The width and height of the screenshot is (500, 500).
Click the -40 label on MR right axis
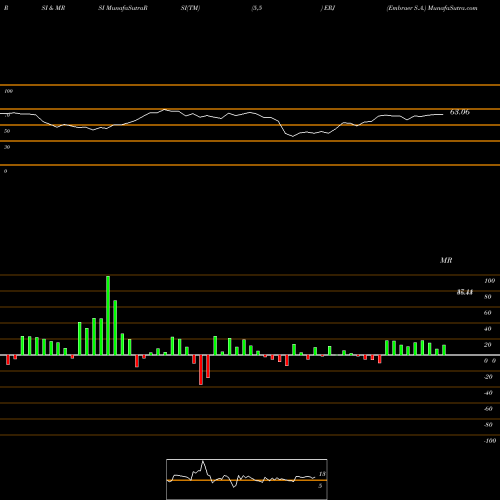coord(488,393)
